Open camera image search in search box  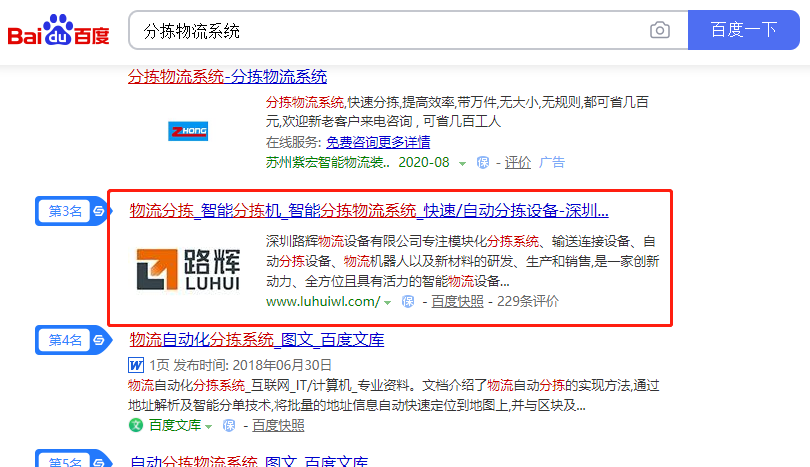coord(660,30)
